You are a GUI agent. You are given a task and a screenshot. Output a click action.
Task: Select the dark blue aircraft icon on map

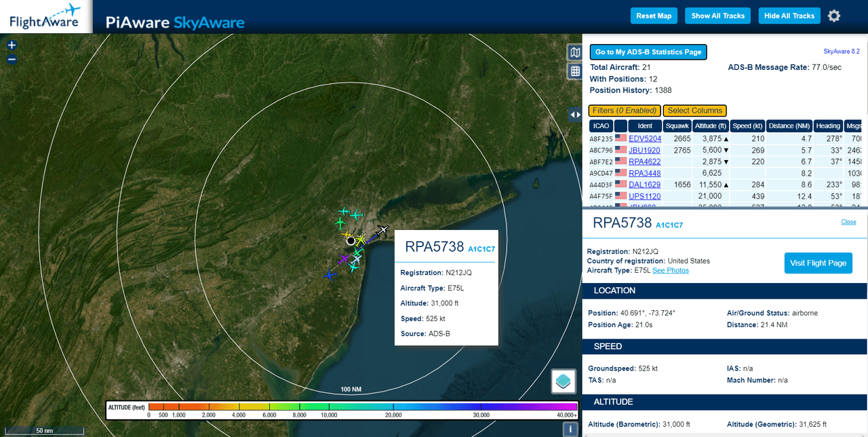[330, 275]
